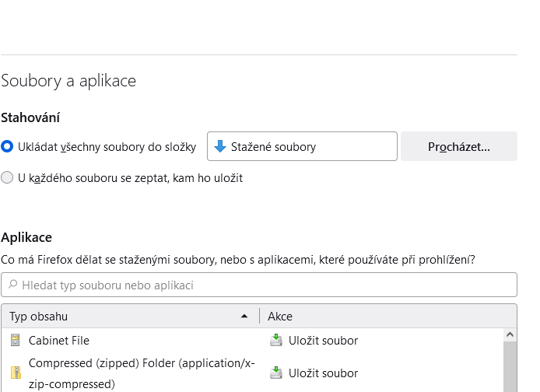Image resolution: width=540 pixels, height=392 pixels.
Task: Open the Uložit soubor action for Cabinet File
Action: tap(323, 340)
